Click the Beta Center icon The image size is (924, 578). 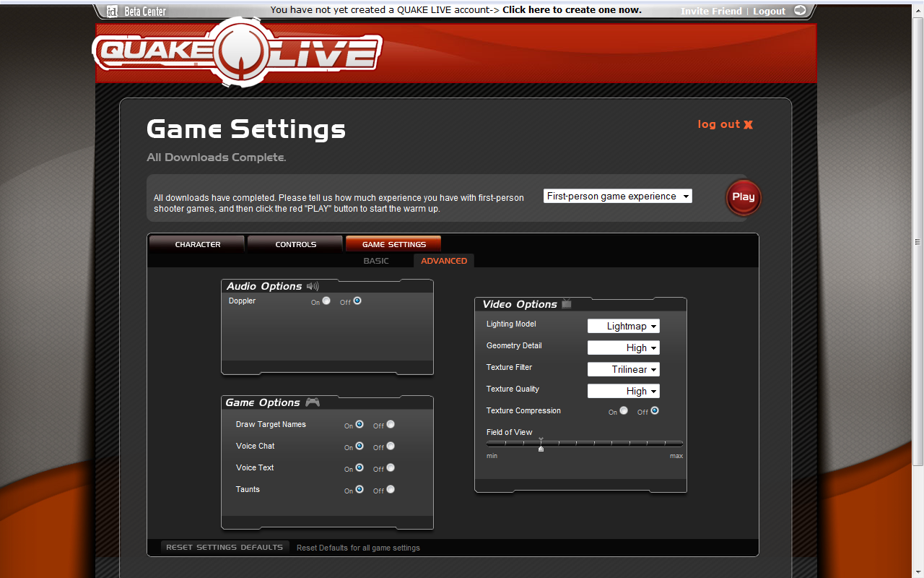pos(112,11)
